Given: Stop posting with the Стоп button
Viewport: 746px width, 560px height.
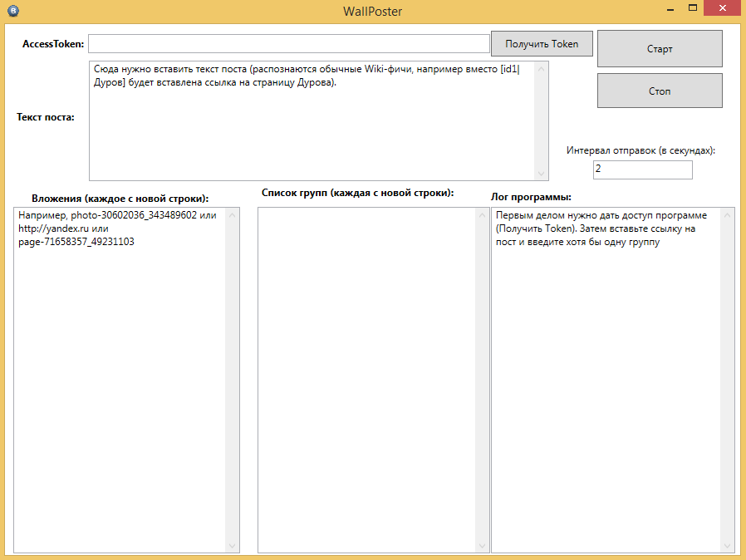Looking at the screenshot, I should [x=660, y=91].
